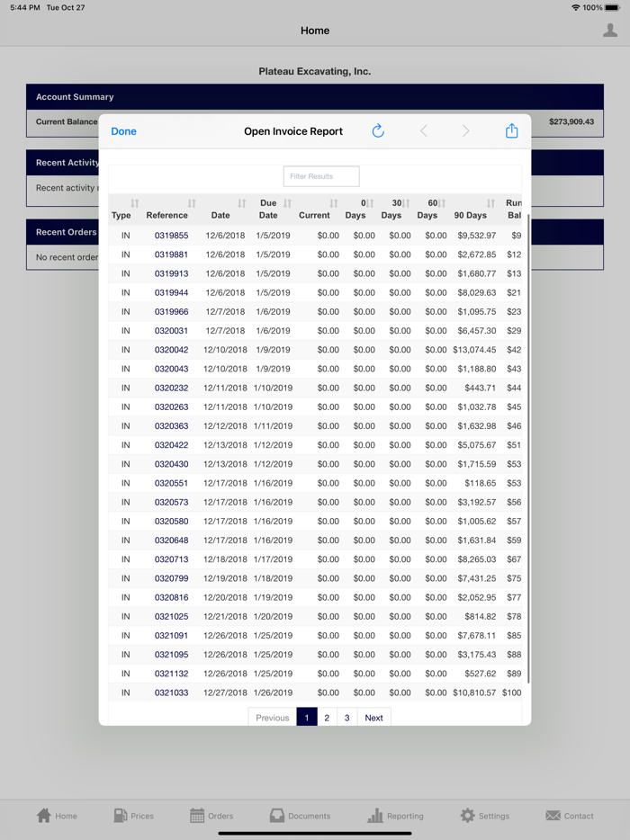Click the report's vertical scrollbar
Viewport: 630px width, 840px height.
[x=528, y=449]
